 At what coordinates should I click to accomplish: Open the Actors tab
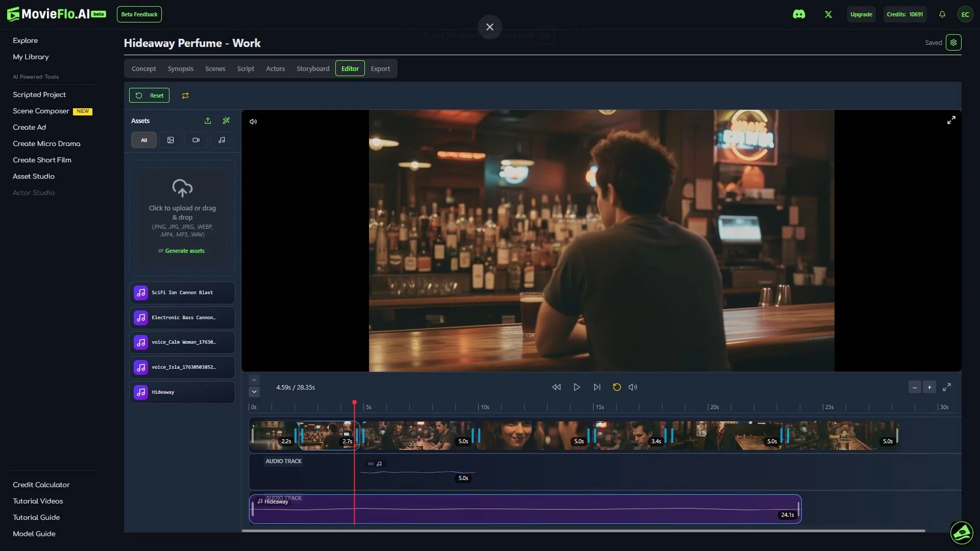coord(276,68)
